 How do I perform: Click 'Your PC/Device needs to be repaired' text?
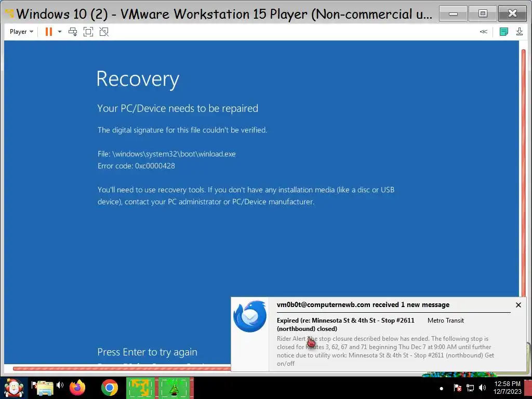178,109
